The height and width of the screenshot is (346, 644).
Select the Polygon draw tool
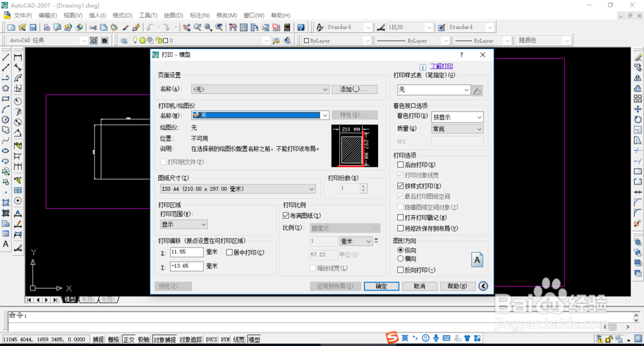click(6, 88)
